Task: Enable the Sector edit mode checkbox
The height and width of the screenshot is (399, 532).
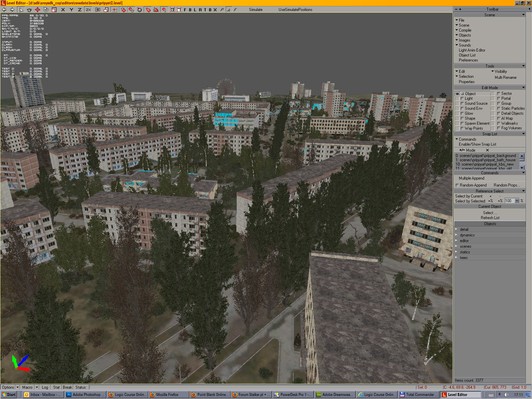Action: [499, 93]
